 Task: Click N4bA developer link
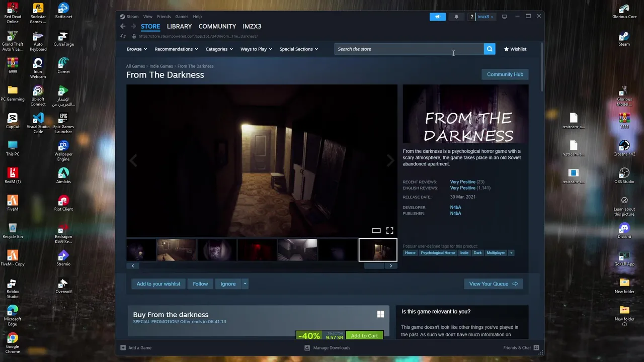pos(455,207)
